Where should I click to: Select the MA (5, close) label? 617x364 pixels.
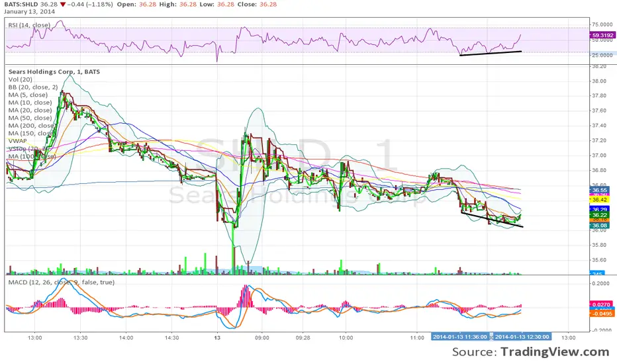click(x=28, y=95)
